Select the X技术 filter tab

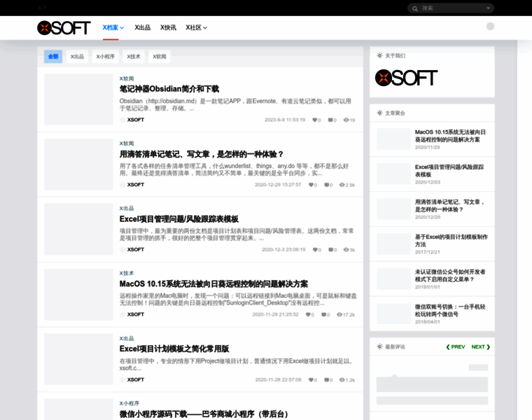click(134, 56)
